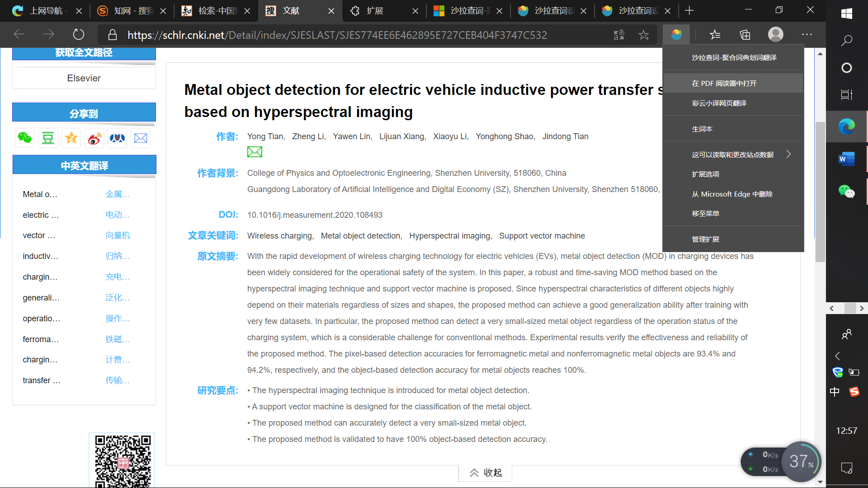868x488 pixels.
Task: Click the Weibo share icon
Action: tap(94, 138)
